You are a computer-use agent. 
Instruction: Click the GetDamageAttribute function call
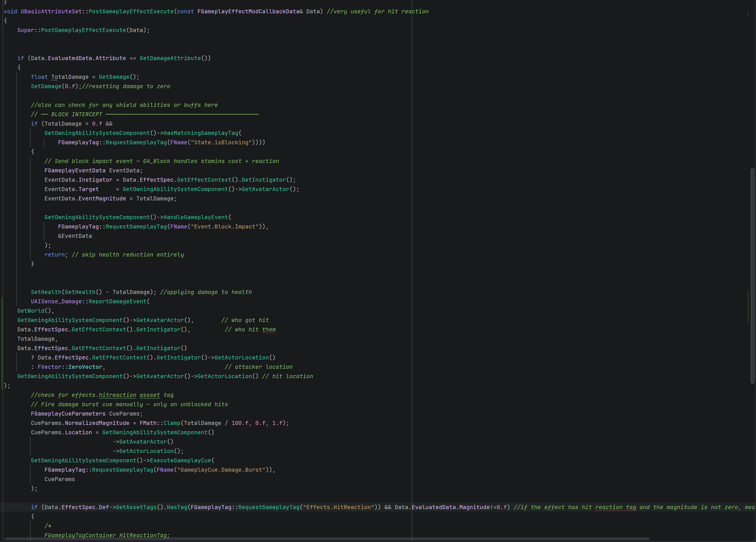click(x=170, y=58)
